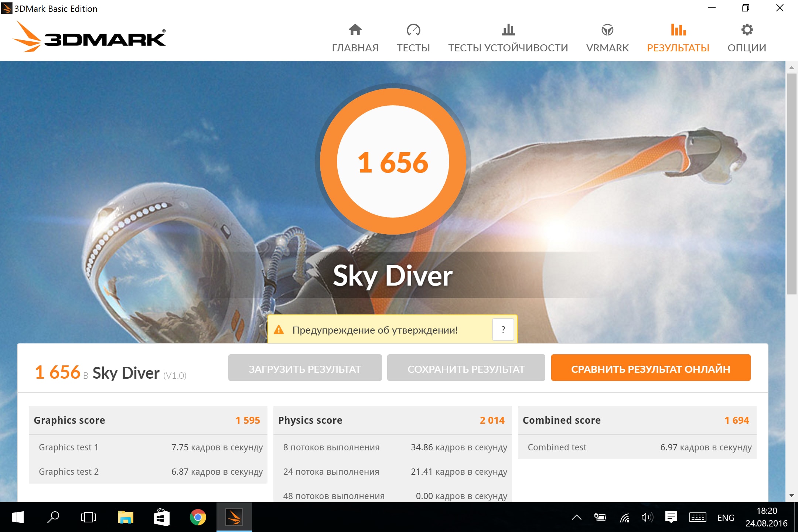
Task: Click the 1 694 combined score value
Action: 737,420
